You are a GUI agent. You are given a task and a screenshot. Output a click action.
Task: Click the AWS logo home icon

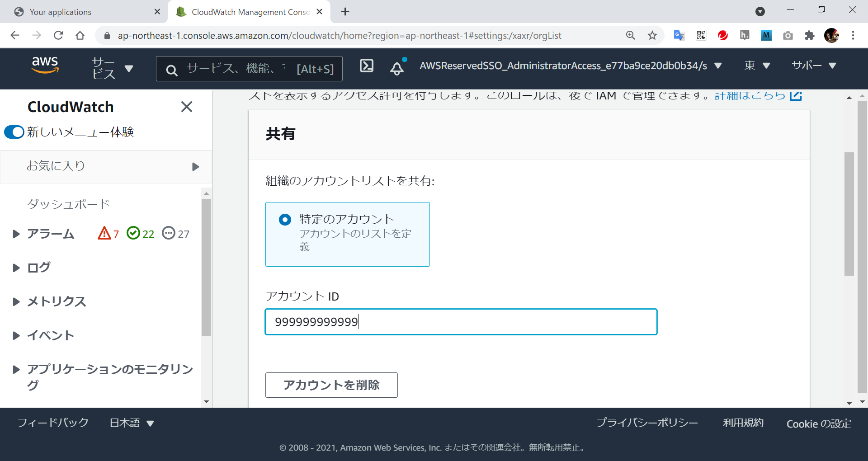pos(45,66)
